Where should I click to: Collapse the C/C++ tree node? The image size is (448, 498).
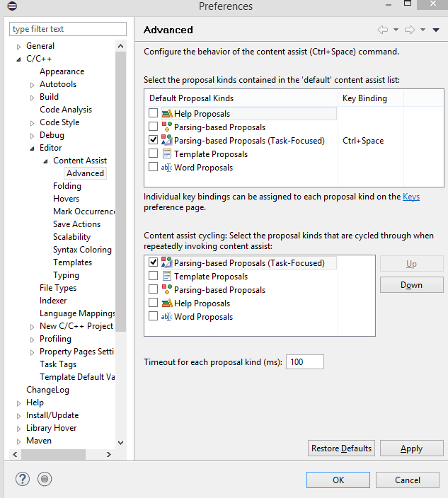[x=18, y=59]
